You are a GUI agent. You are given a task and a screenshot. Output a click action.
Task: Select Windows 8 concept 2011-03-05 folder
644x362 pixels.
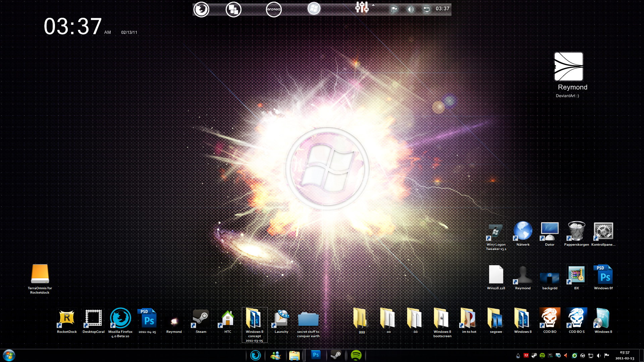click(x=255, y=325)
